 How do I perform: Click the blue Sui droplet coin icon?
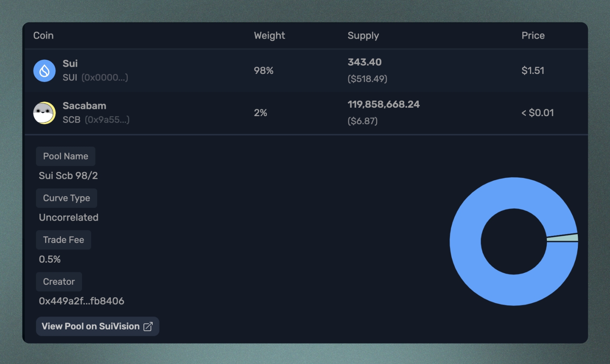[44, 71]
